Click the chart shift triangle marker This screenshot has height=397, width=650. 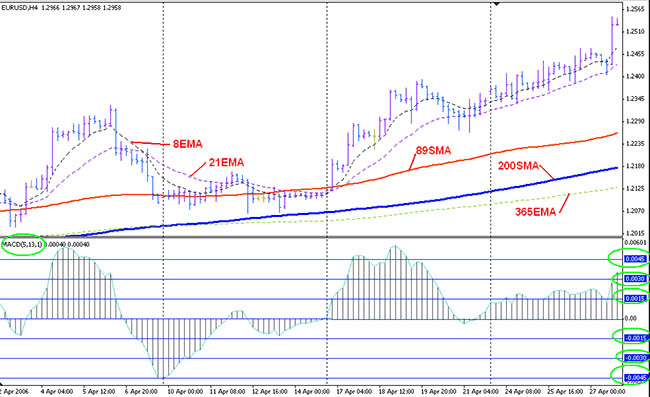pos(496,4)
